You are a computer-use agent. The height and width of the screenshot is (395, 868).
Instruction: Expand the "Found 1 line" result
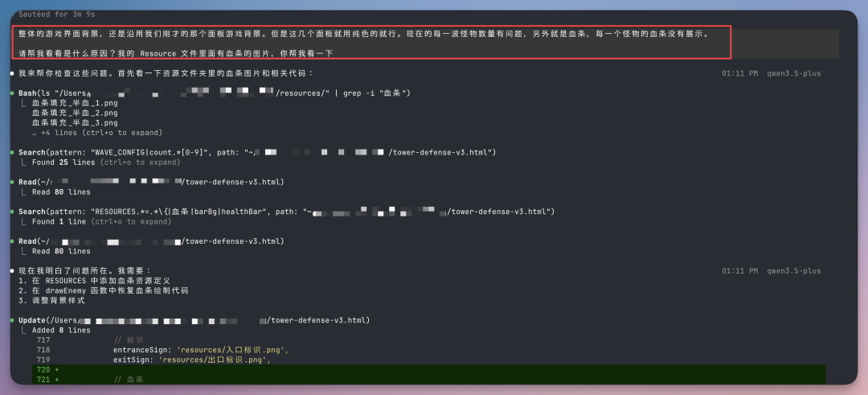click(x=101, y=221)
